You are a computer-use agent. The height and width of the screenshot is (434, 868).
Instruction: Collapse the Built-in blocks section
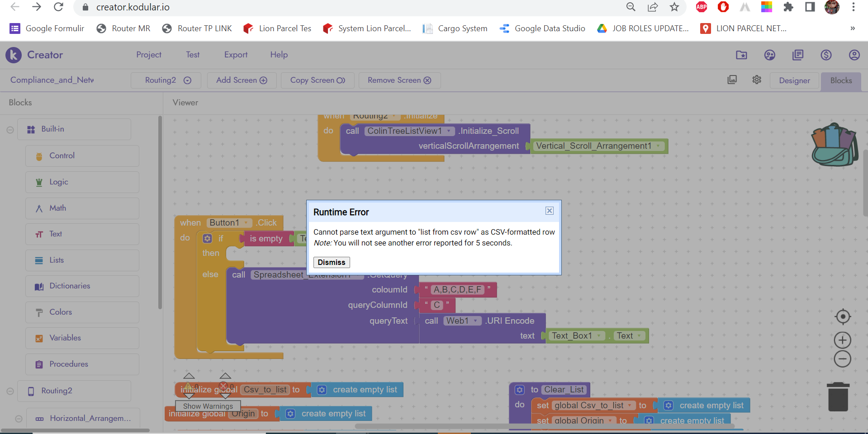(x=10, y=130)
